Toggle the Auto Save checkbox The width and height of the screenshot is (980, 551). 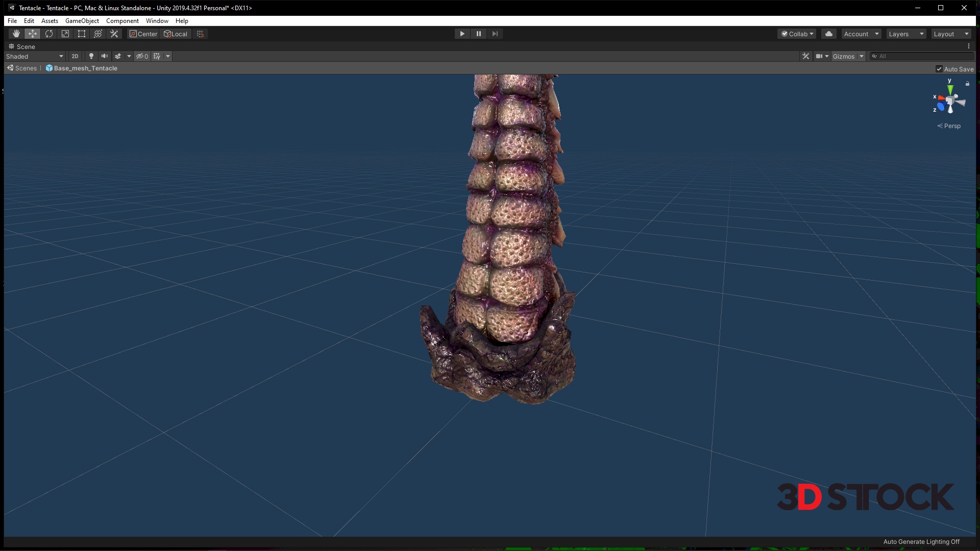click(x=939, y=69)
